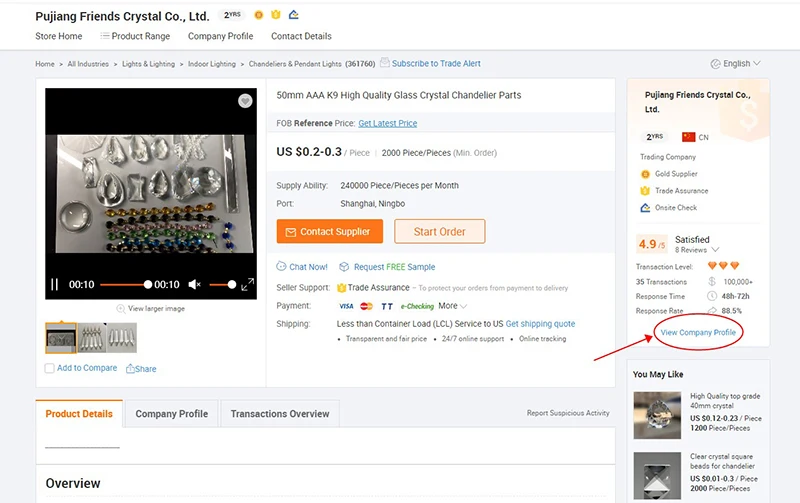
Task: Pause the product video
Action: click(x=55, y=285)
